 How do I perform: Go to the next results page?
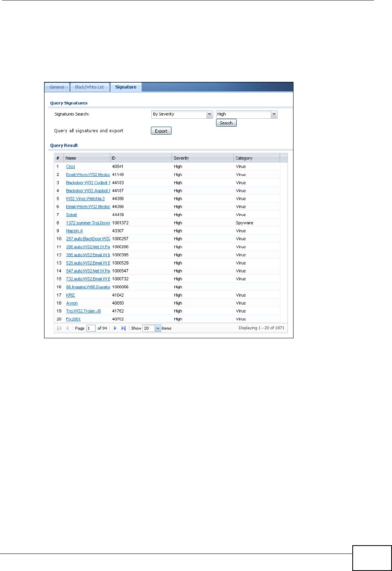point(115,328)
